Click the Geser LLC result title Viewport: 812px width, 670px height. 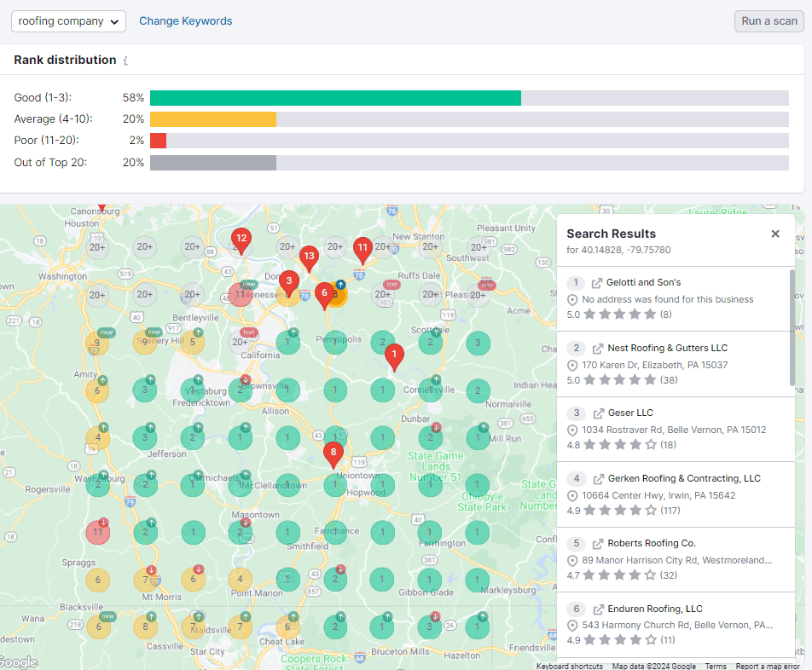[x=630, y=413]
